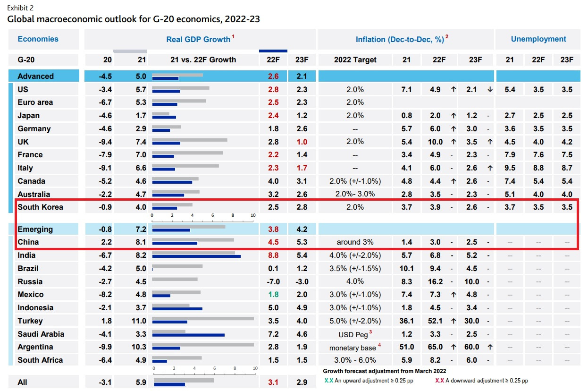Switch to the Unemployment column section

pos(538,39)
